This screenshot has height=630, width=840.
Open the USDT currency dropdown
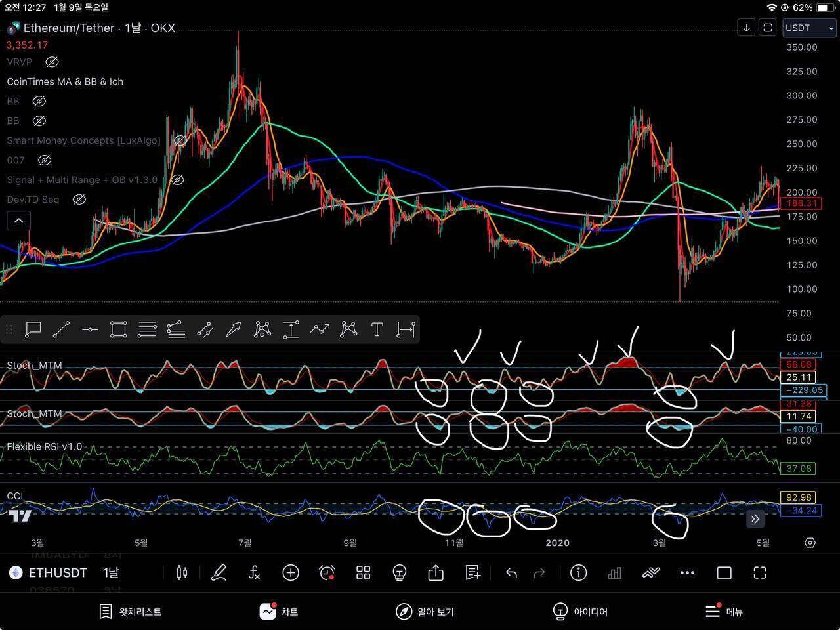coord(809,28)
